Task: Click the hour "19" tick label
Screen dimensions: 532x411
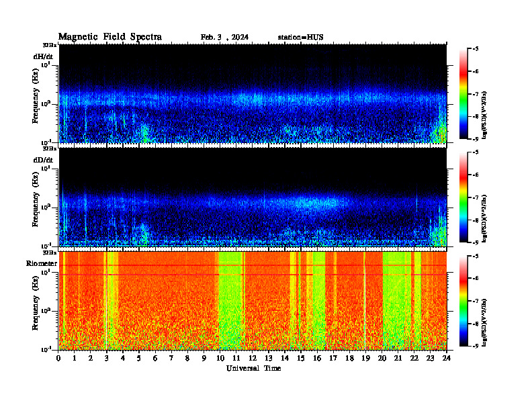Action: tap(365, 359)
